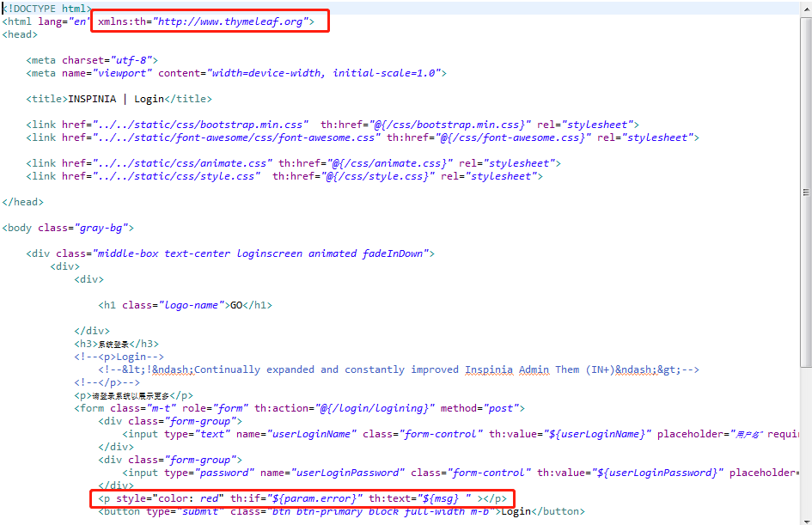
Task: Place cursor on the closing "</head>" tag
Action: pos(23,202)
